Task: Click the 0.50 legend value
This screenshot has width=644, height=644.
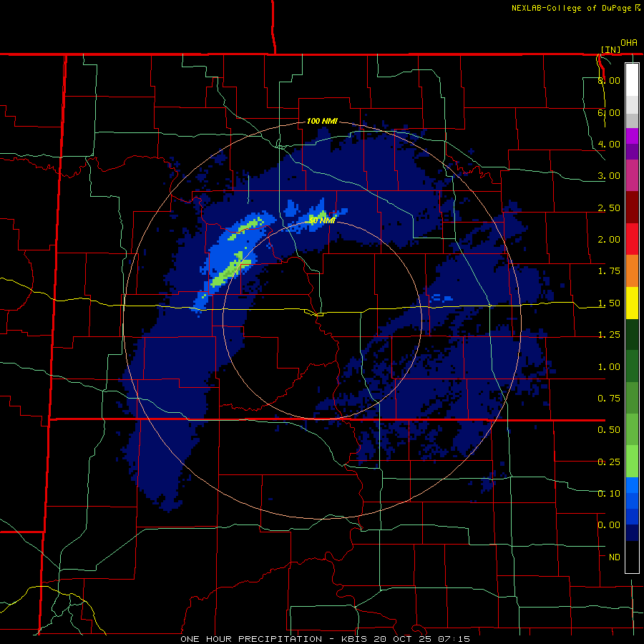Action: tap(609, 430)
